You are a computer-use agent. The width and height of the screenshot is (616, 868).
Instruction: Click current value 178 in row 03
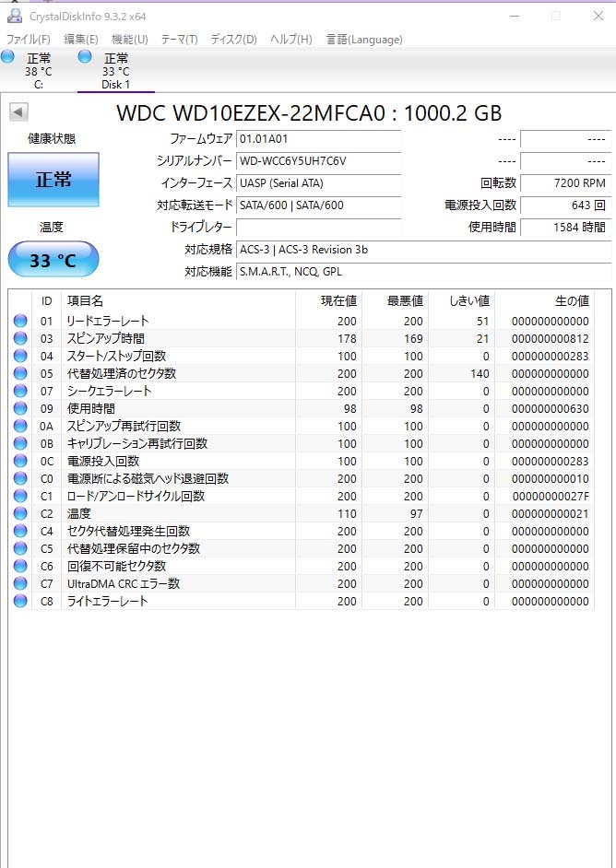347,339
